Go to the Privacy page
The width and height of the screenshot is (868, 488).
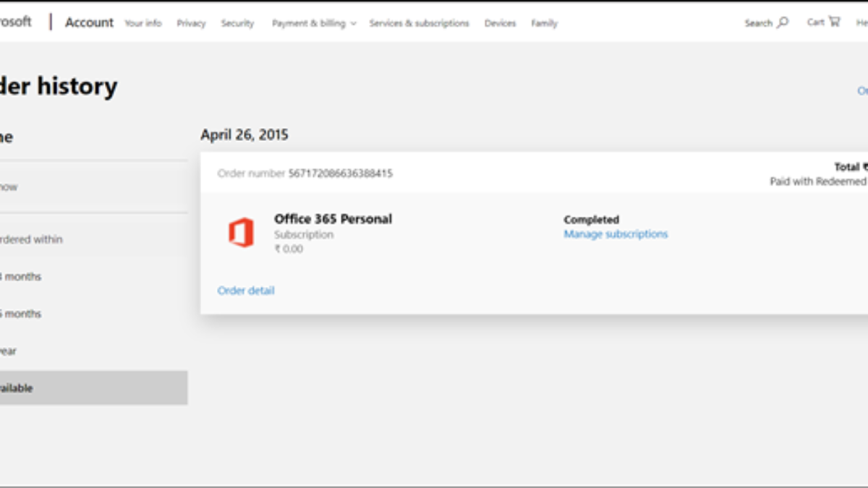(x=191, y=23)
